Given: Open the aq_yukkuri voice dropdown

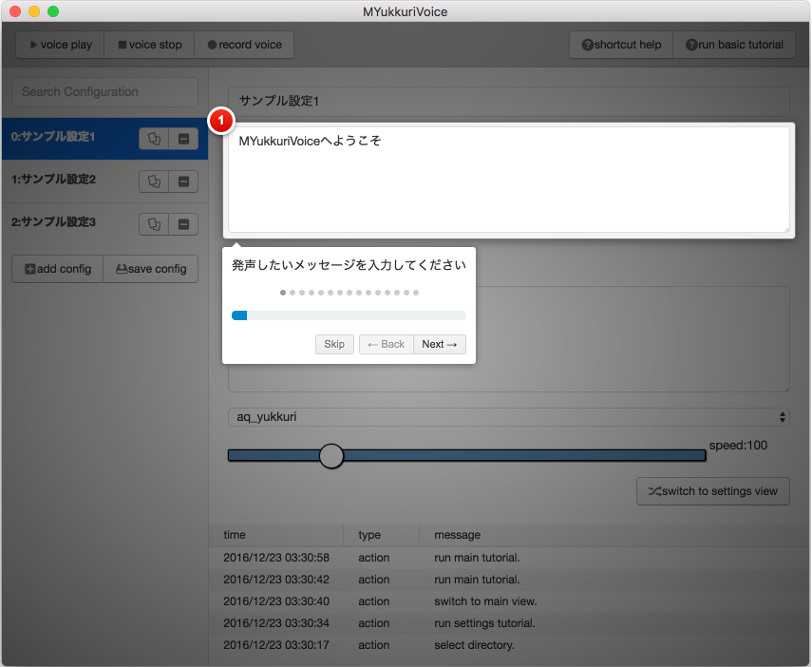Looking at the screenshot, I should (x=508, y=417).
